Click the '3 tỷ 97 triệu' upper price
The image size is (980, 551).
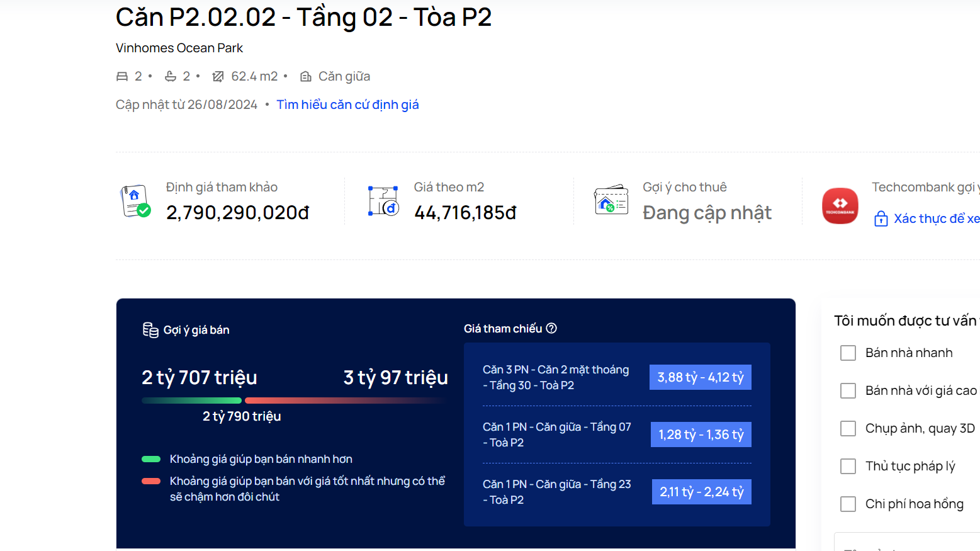coord(395,377)
